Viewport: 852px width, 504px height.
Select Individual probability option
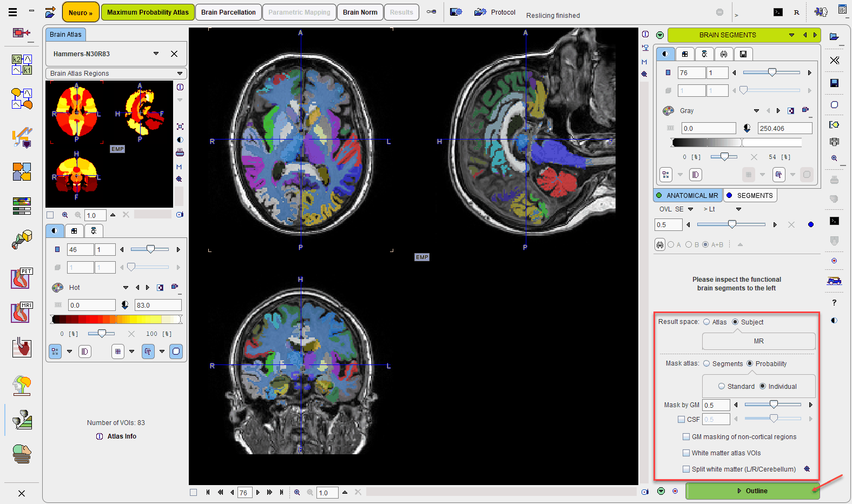click(763, 386)
